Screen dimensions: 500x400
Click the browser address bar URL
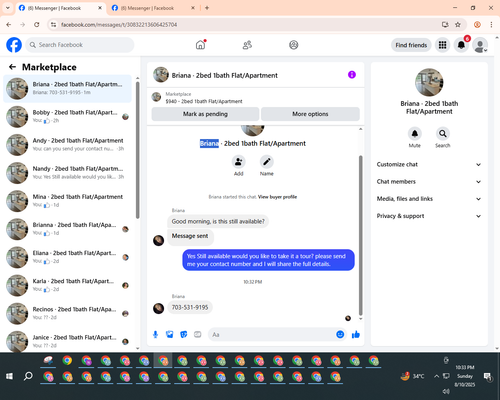(x=119, y=25)
